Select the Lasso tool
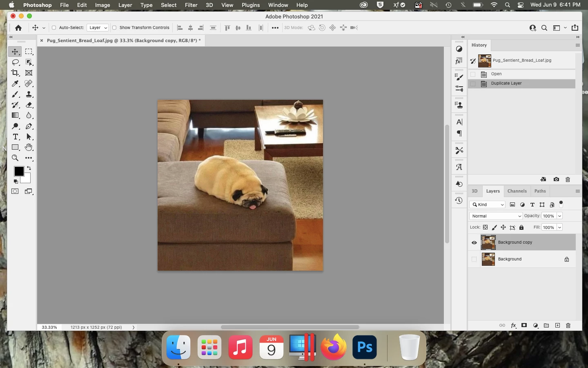 coord(15,62)
